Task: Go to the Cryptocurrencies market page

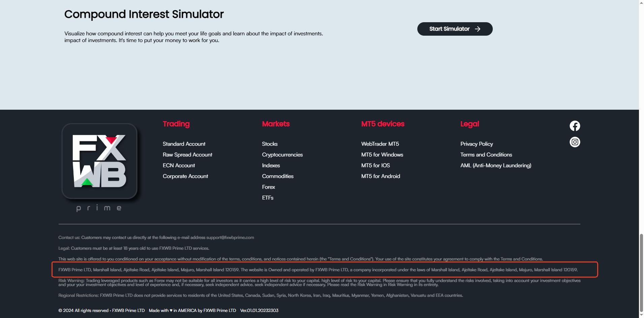Action: pyautogui.click(x=282, y=155)
